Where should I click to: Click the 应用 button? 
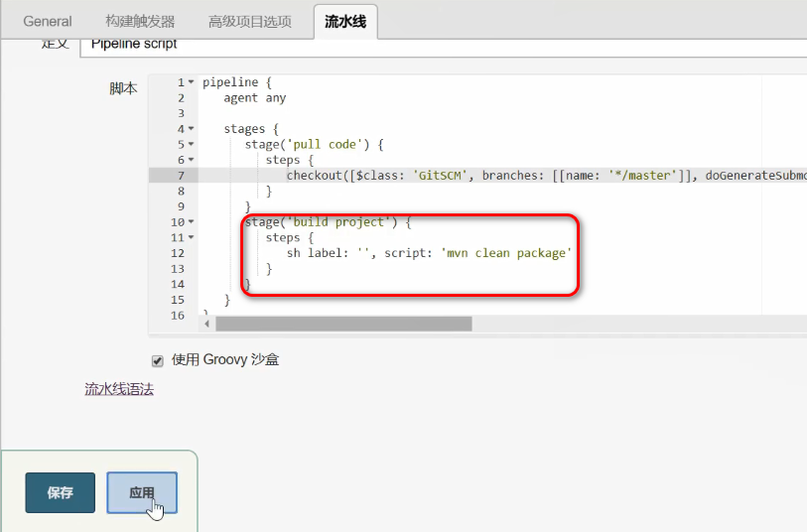click(142, 493)
